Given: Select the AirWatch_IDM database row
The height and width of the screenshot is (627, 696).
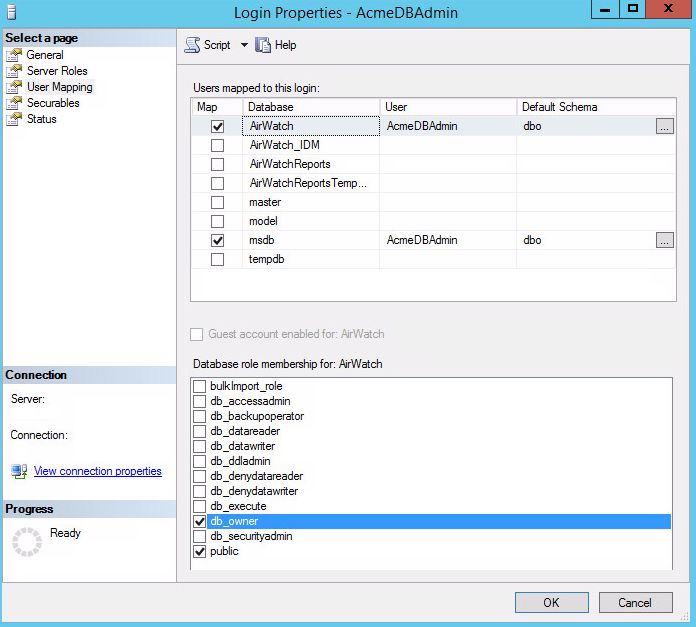Looking at the screenshot, I should 434,145.
